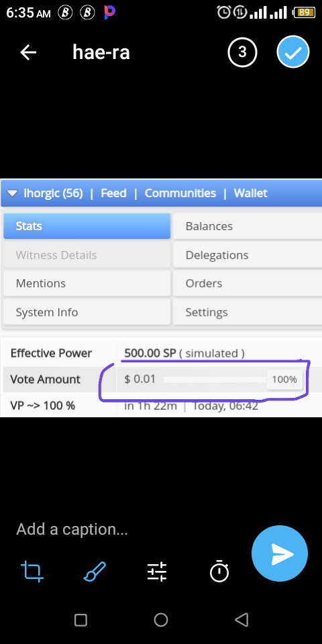
Task: Send the image with the blue send button
Action: [280, 553]
